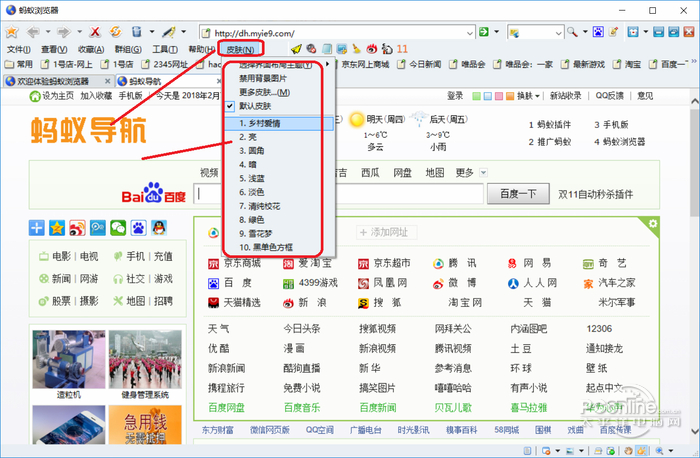Choose skin 10. 黑单色方框

point(279,247)
